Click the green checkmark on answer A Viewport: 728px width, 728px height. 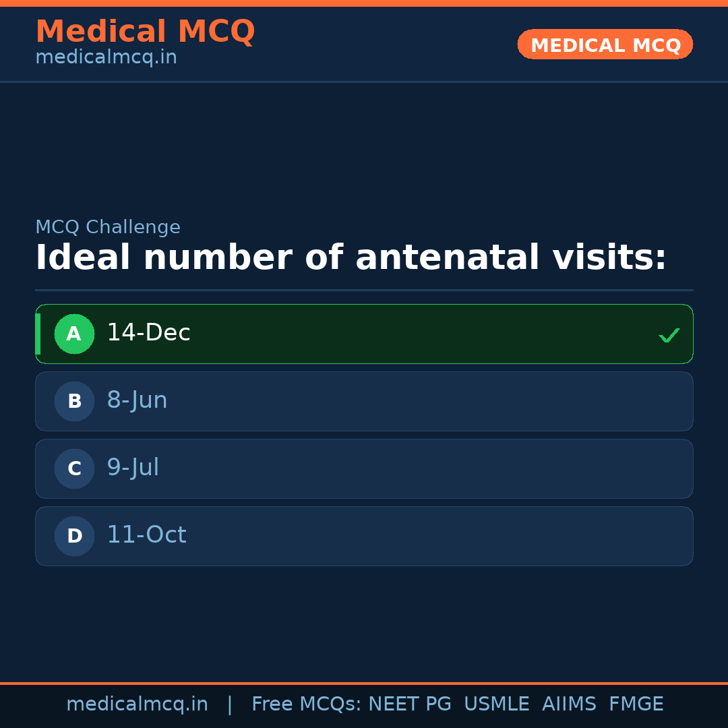pyautogui.click(x=669, y=334)
